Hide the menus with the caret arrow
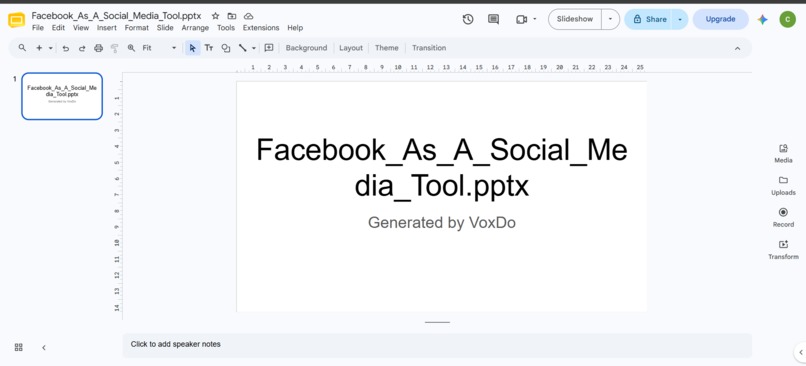Image resolution: width=806 pixels, height=366 pixels. tap(737, 48)
